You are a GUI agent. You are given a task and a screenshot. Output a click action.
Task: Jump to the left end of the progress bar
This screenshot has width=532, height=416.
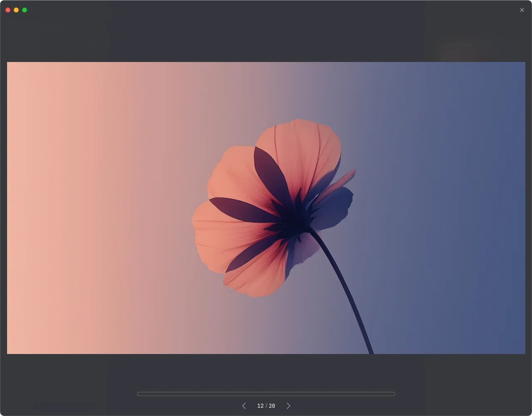coord(139,394)
